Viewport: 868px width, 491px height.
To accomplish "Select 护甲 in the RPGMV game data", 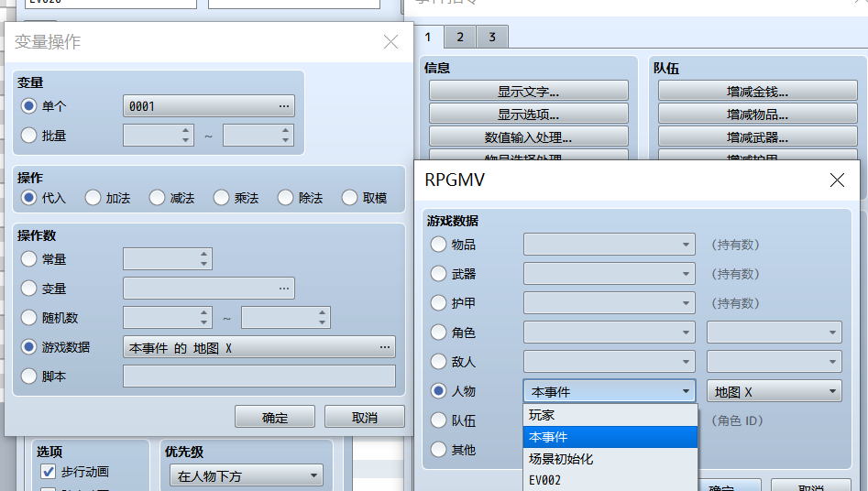I will 438,303.
